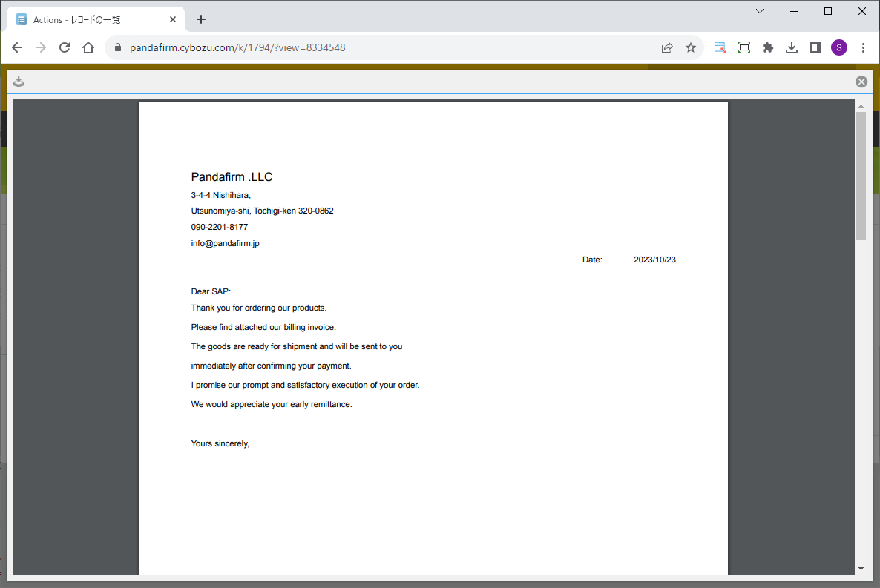Open the Extensions puzzle menu

click(x=768, y=47)
